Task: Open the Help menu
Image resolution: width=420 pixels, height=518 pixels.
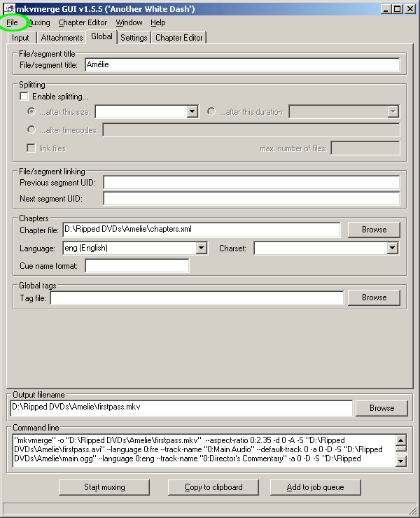Action: 158,22
